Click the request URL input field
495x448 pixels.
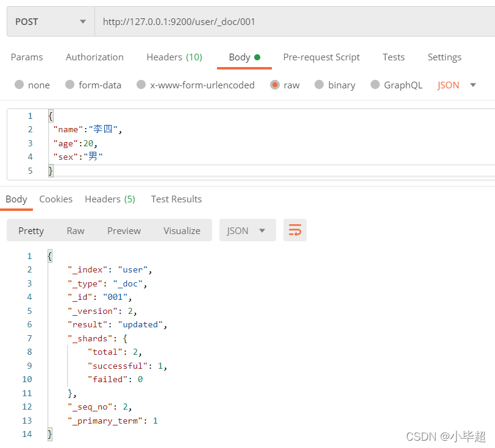[295, 21]
